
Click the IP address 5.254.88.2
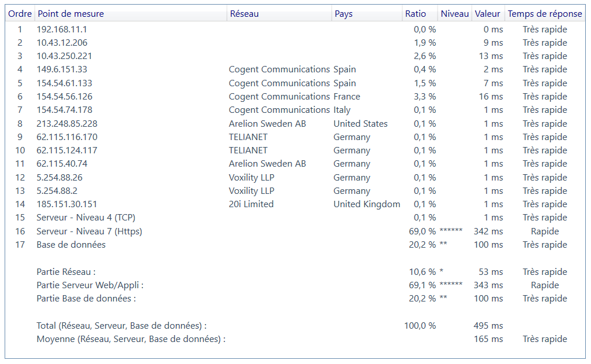(x=57, y=191)
